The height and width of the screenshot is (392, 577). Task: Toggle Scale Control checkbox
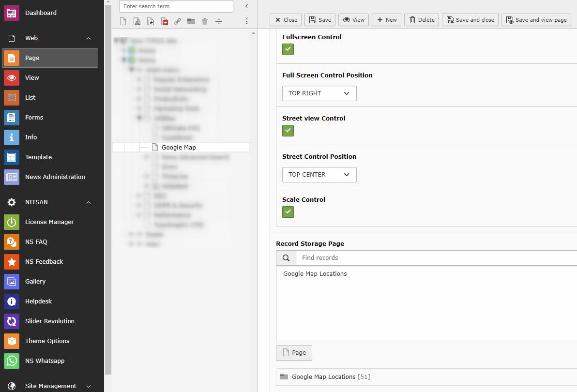288,212
